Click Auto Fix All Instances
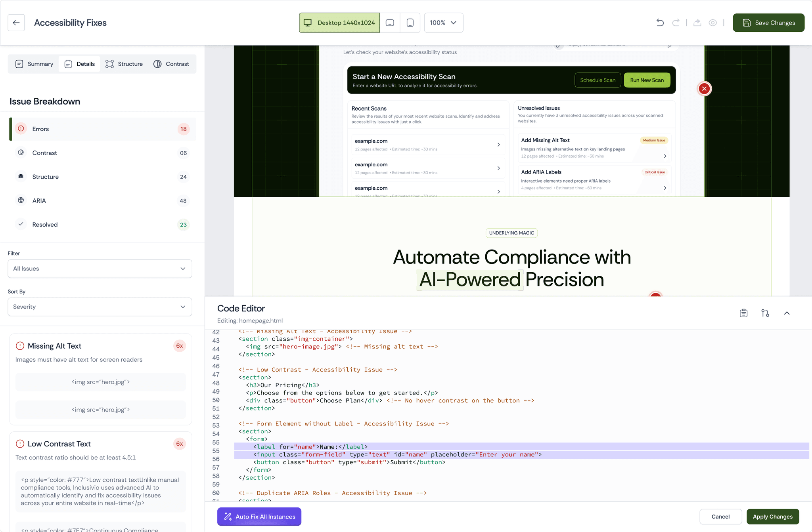 click(259, 517)
